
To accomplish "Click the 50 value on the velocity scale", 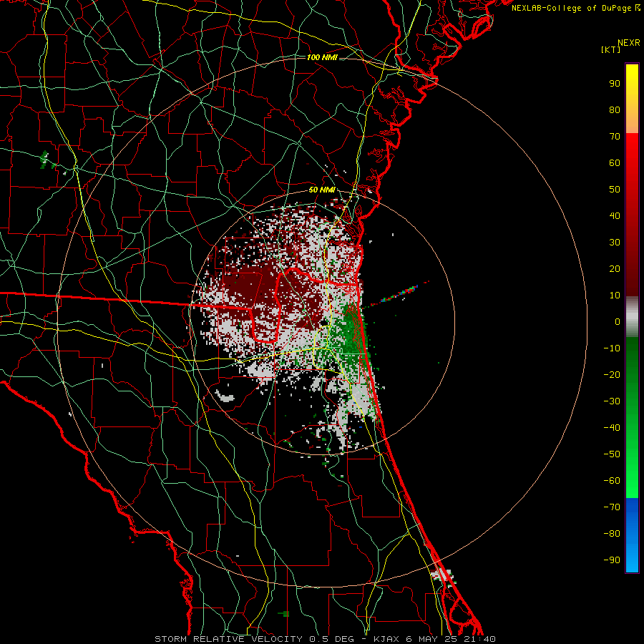I will point(615,190).
